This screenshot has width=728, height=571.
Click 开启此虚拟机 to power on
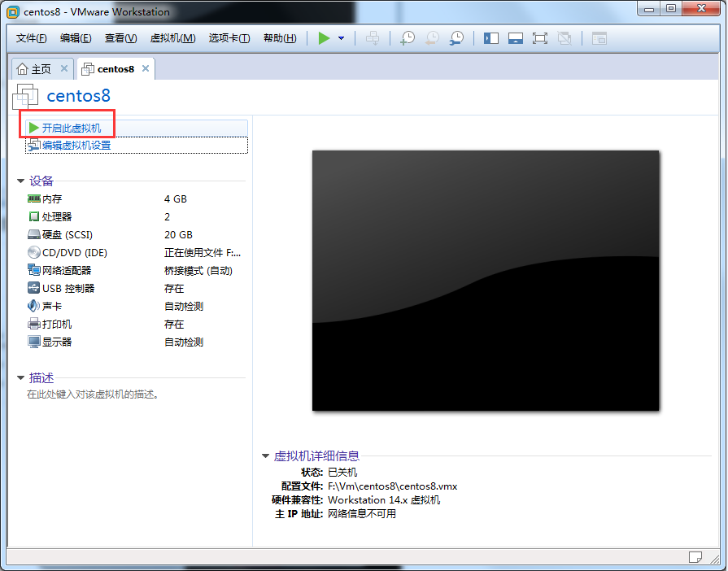[x=71, y=129]
